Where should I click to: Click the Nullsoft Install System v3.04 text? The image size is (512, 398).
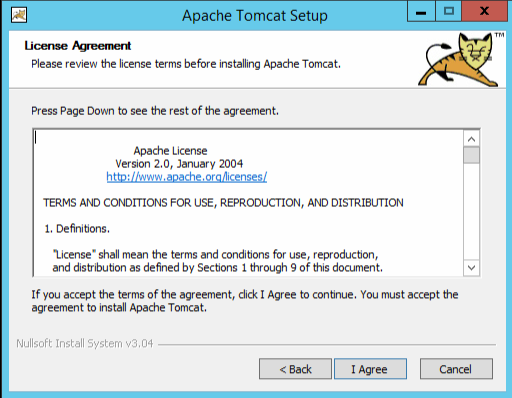pyautogui.click(x=85, y=343)
